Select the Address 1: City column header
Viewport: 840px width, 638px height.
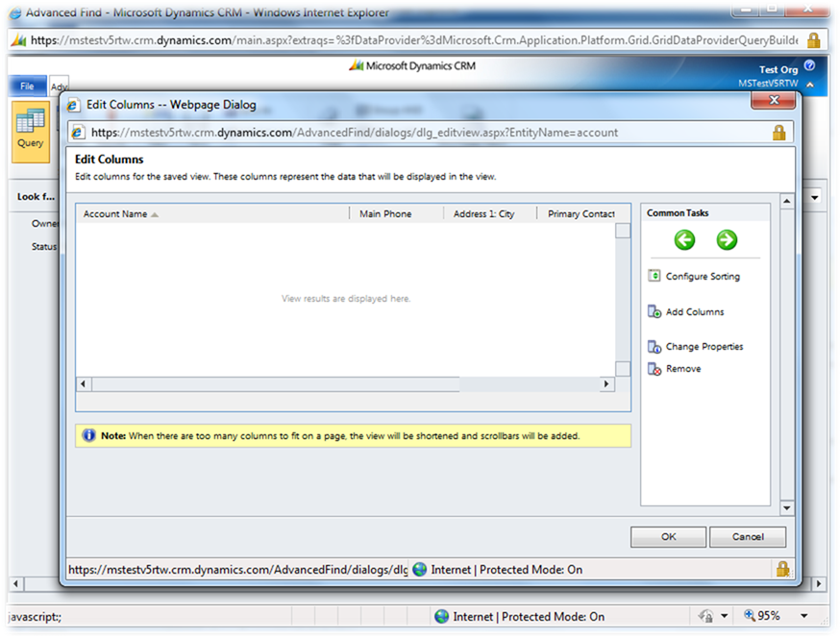[490, 213]
